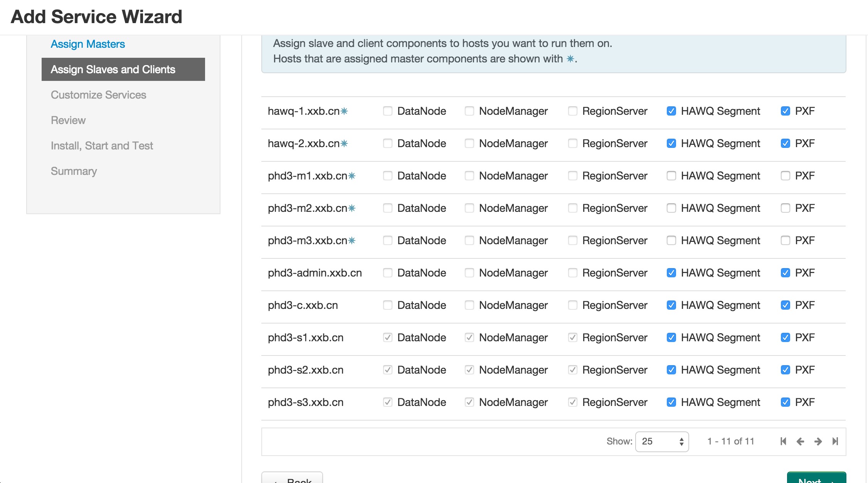Click the PXF icon for phd3-c.xxb.cn
Viewport: 868px width, 483px height.
coord(786,305)
